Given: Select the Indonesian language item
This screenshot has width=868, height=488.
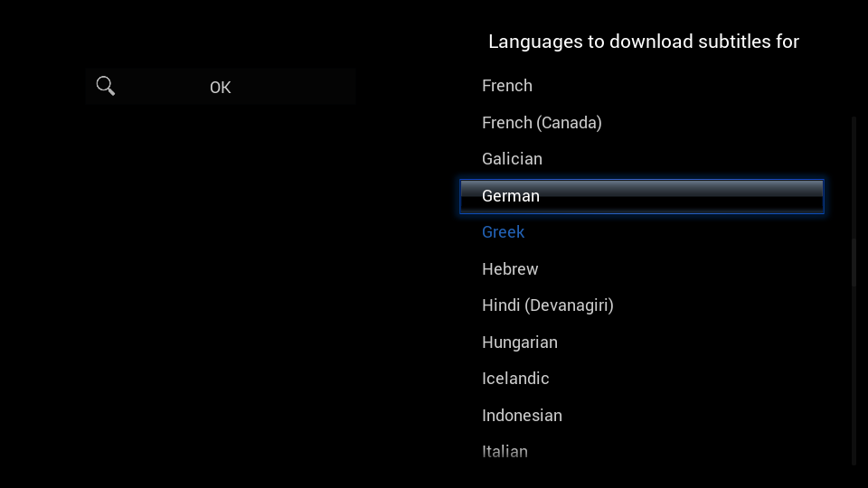Looking at the screenshot, I should coord(642,415).
